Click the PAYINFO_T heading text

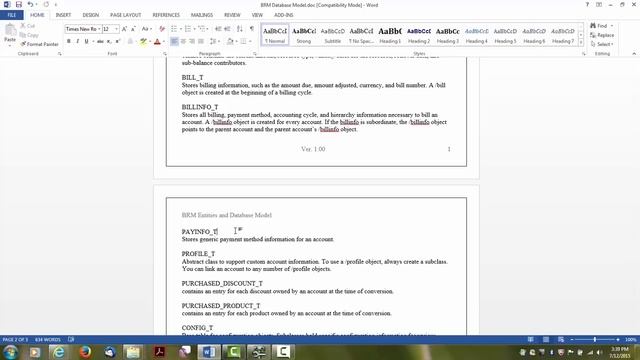200,231
